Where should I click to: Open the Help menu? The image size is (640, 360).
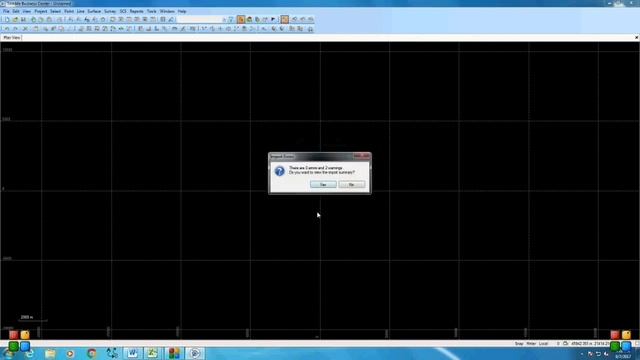[x=182, y=11]
